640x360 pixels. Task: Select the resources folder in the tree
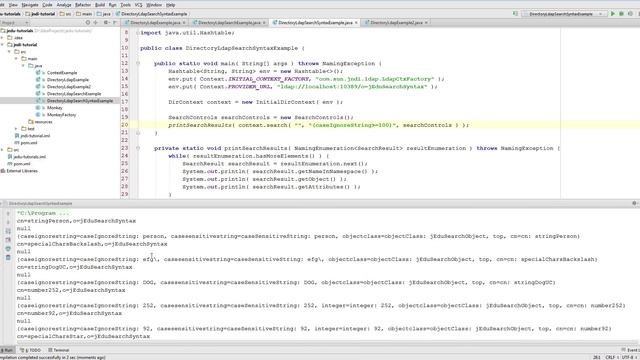[40, 122]
